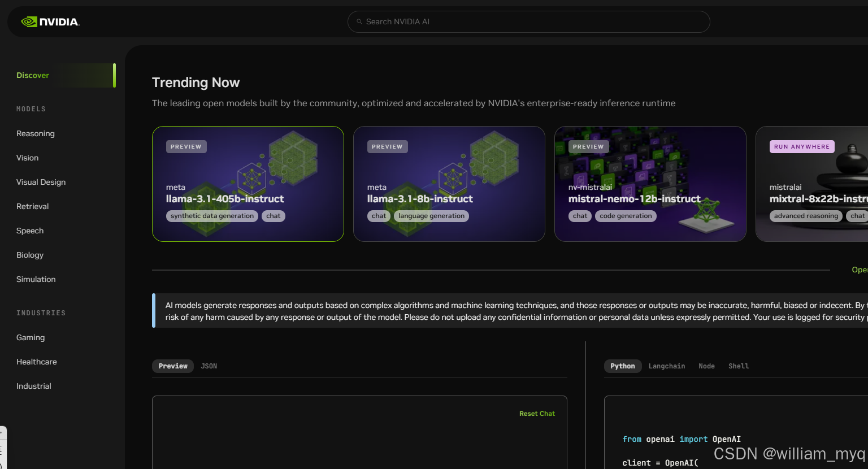Open the Speech models category
The width and height of the screenshot is (868, 469).
click(30, 231)
